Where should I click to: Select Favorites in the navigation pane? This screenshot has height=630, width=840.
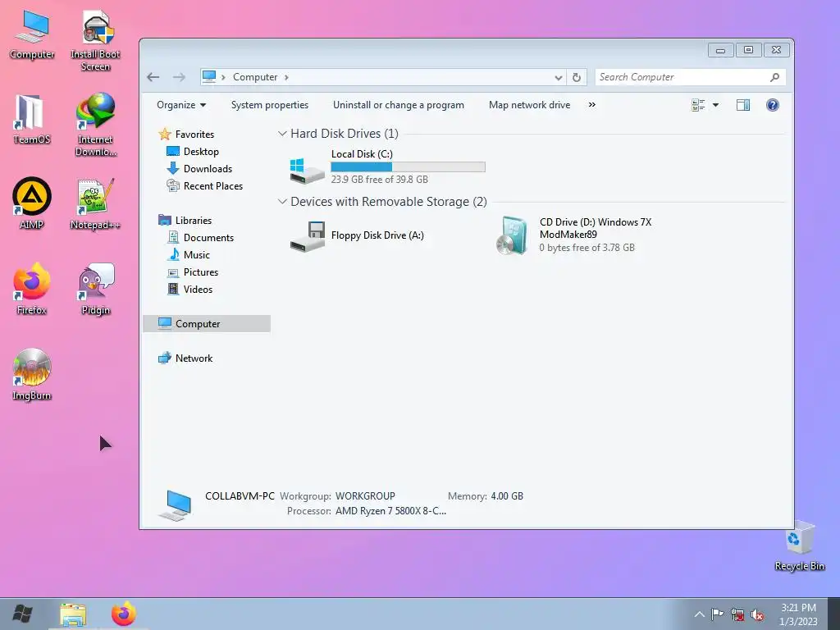pos(186,135)
